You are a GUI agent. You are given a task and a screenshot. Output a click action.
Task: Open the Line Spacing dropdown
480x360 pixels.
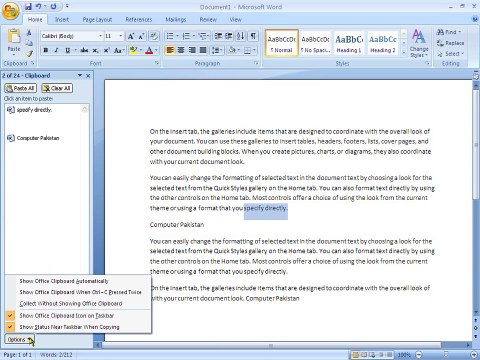click(217, 50)
